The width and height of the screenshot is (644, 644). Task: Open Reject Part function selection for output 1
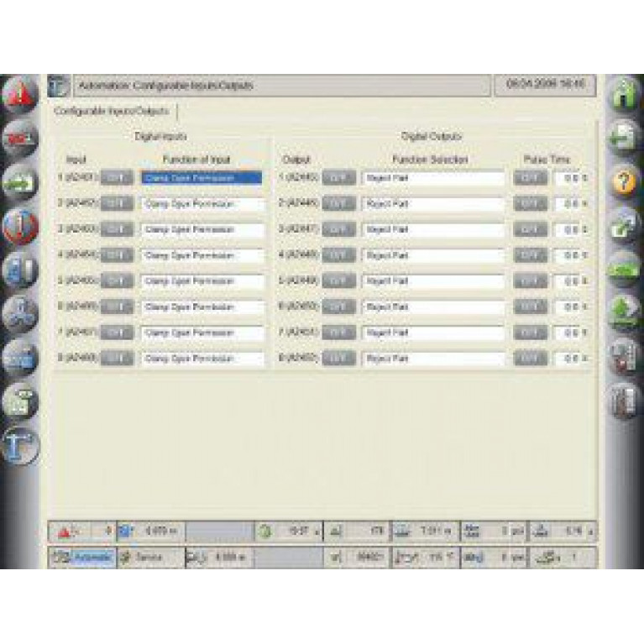point(433,178)
